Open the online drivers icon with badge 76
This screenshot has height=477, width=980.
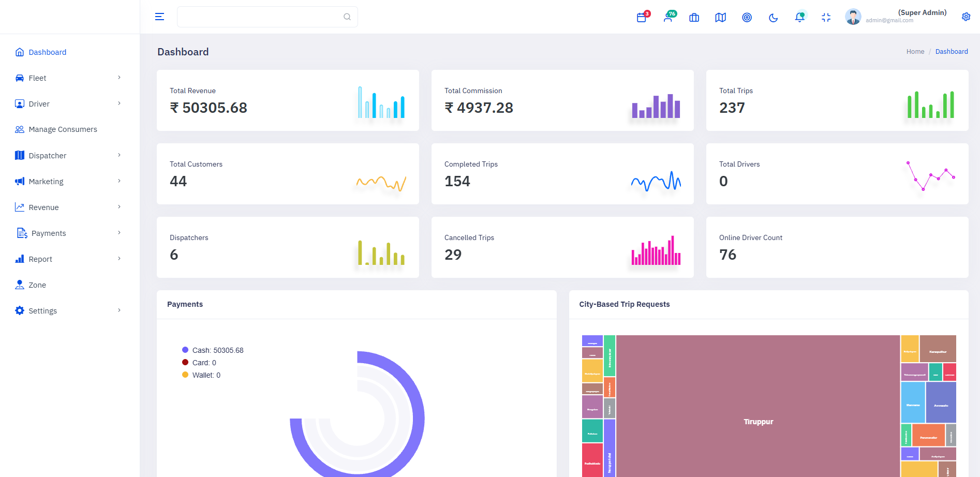coord(669,17)
